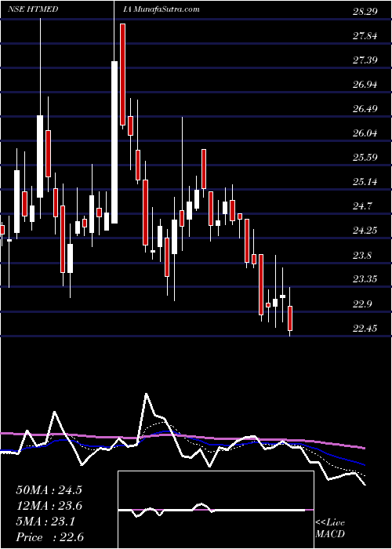Click the 26.04 price axis label

(x=365, y=133)
